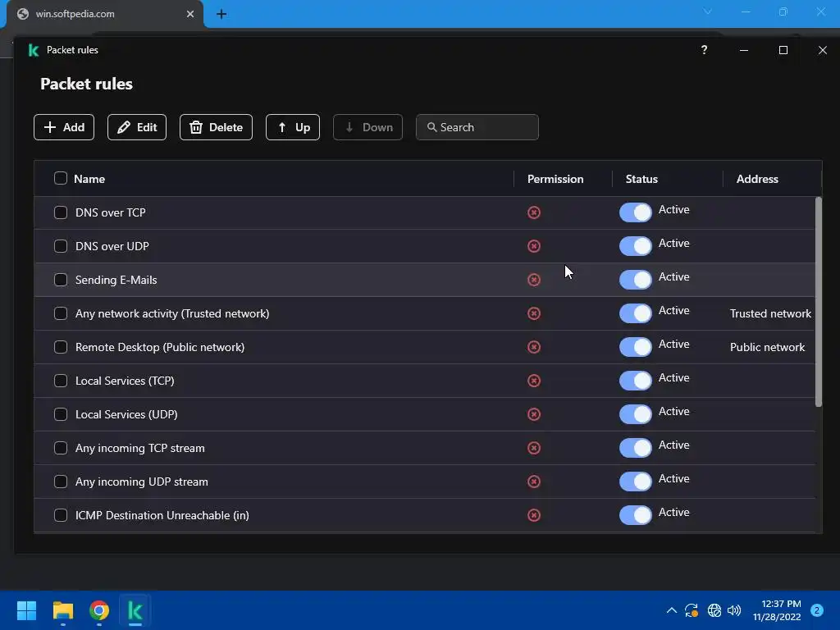Check Any incoming UDP stream checkbox
The height and width of the screenshot is (630, 840).
(61, 482)
